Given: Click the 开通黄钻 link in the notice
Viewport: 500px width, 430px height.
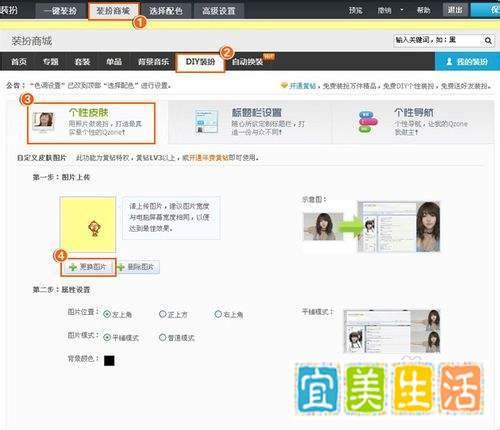Looking at the screenshot, I should click(302, 86).
